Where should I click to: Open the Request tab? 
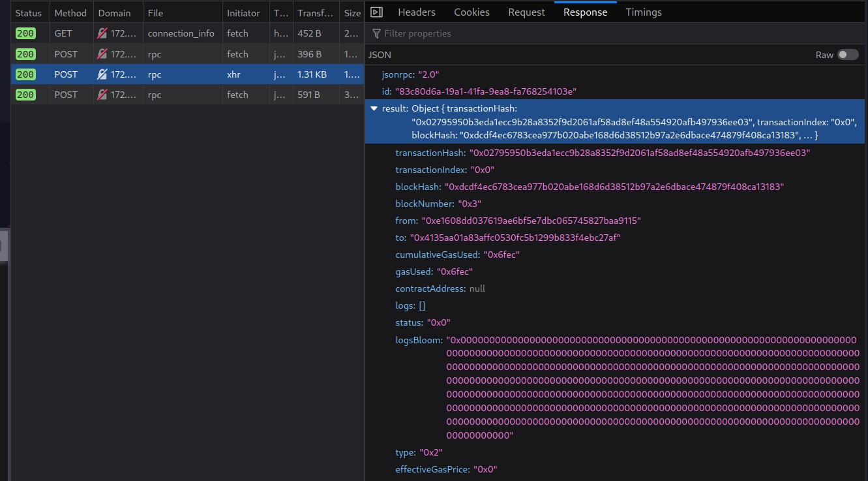tap(526, 12)
